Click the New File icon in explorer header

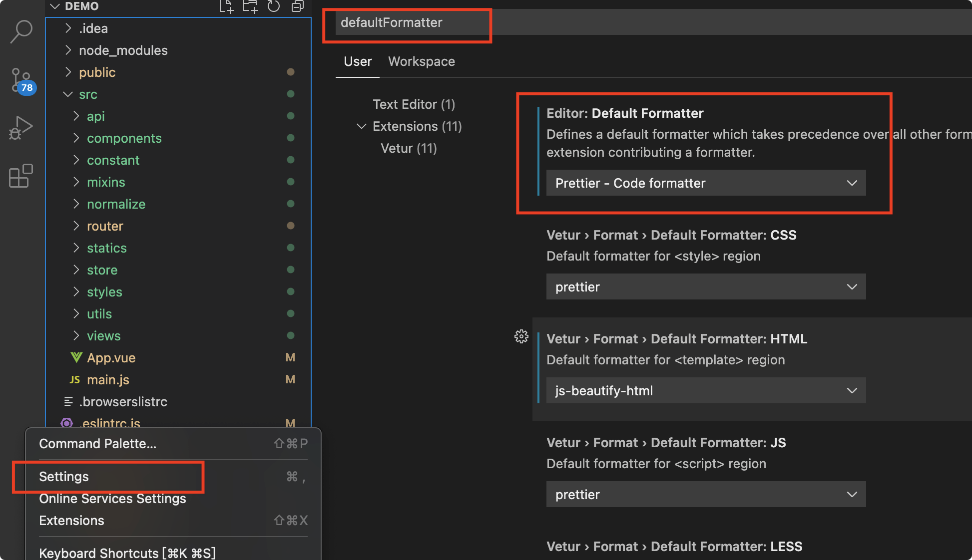[x=226, y=6]
